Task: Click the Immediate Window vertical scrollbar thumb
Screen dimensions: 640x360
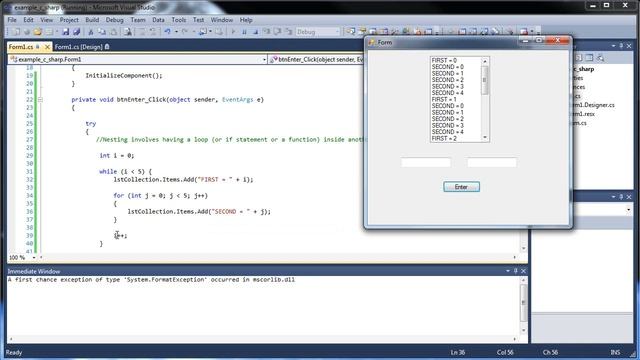Action: [x=523, y=302]
